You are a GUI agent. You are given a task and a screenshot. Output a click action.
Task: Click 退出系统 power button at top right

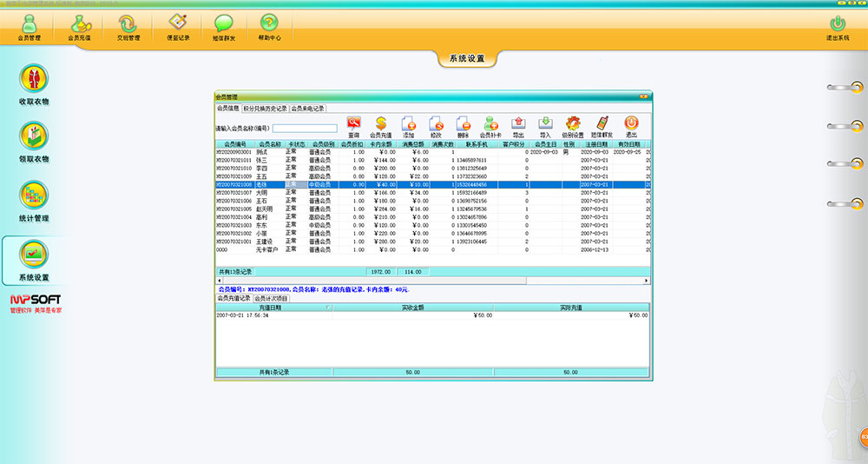coord(838,25)
